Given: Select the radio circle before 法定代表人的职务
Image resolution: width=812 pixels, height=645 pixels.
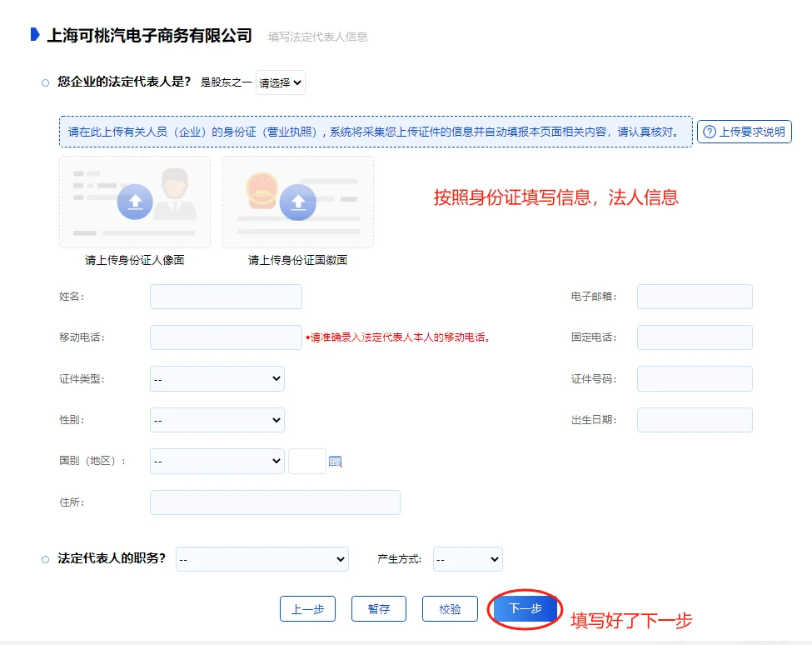Looking at the screenshot, I should click(x=45, y=559).
